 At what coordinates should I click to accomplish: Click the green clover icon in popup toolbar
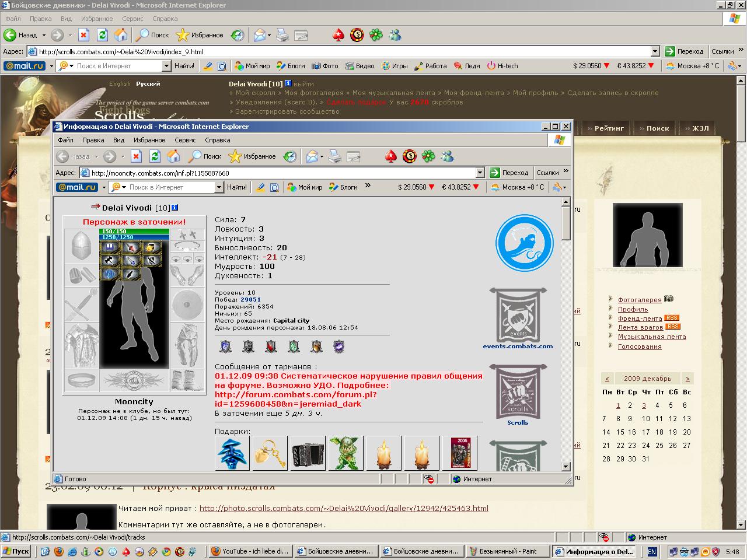429,156
